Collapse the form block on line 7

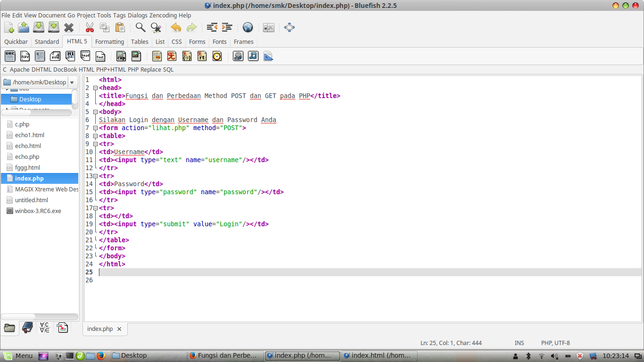pos(95,128)
